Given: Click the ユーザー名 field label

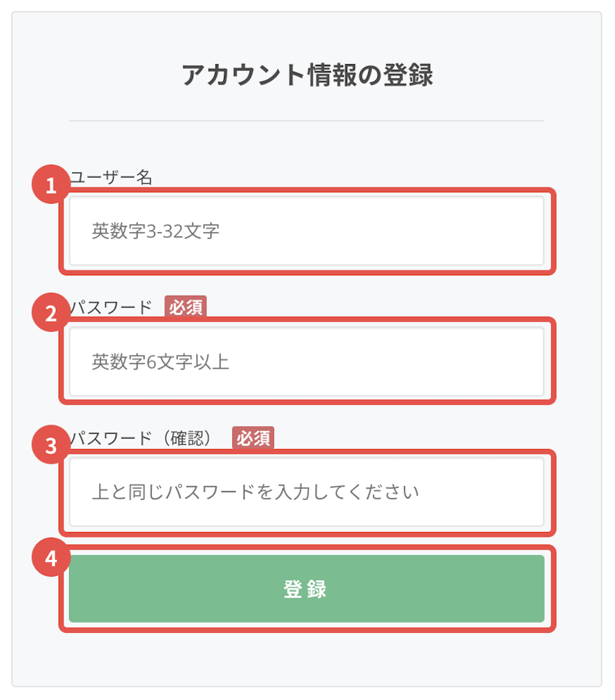Looking at the screenshot, I should 112,177.
